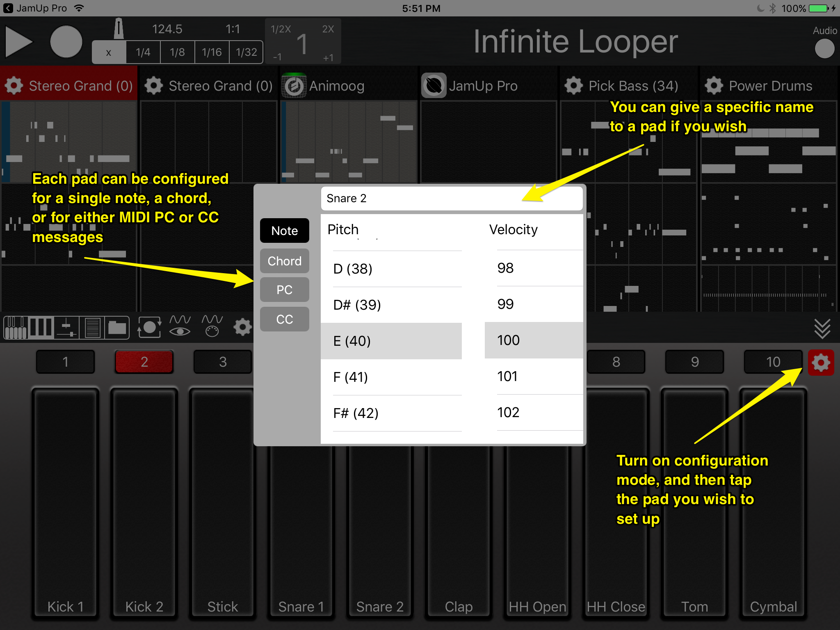Select pad bank 1
The height and width of the screenshot is (630, 840).
pyautogui.click(x=66, y=362)
